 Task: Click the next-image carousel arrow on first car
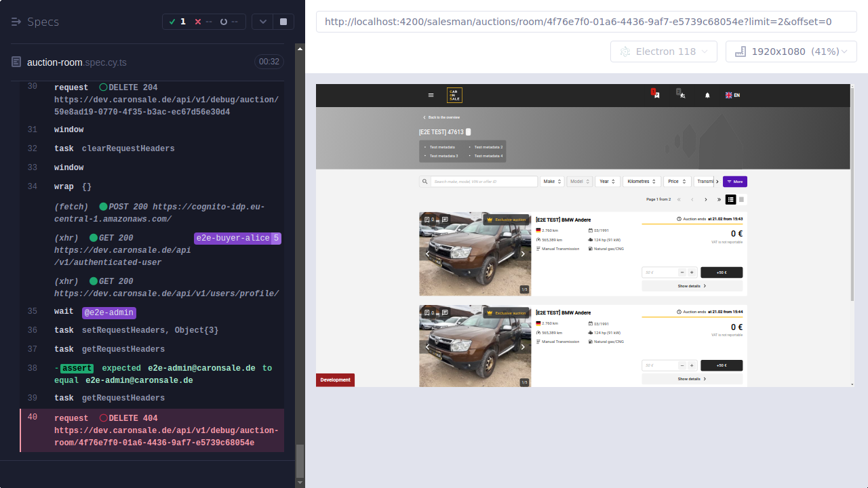522,253
